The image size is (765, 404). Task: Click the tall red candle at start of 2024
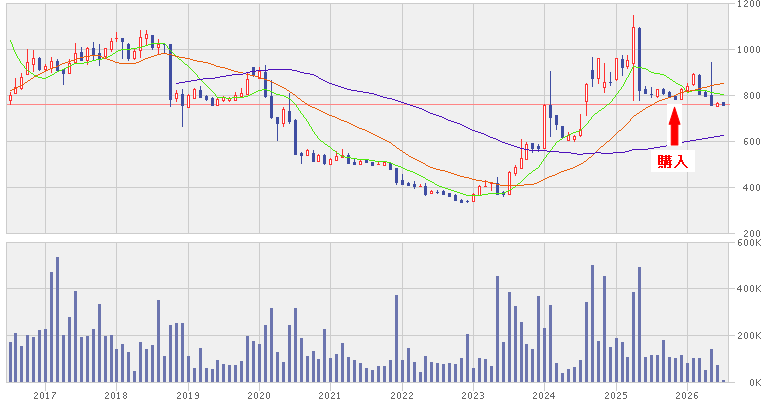click(544, 126)
